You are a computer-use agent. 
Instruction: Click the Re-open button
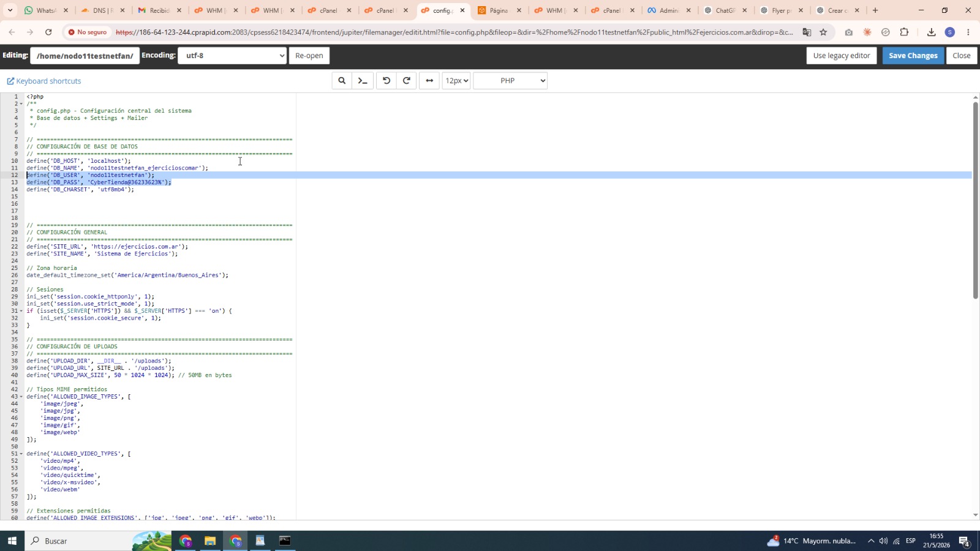point(309,56)
